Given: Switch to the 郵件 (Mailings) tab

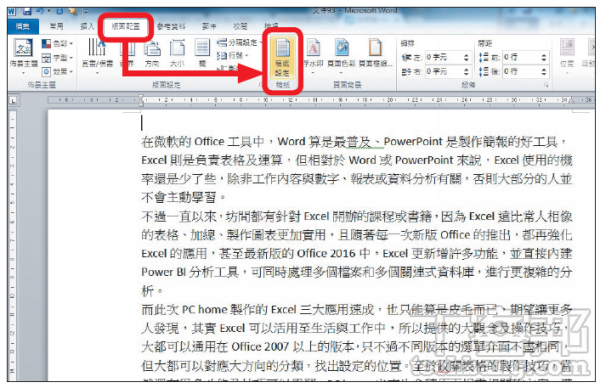Looking at the screenshot, I should pyautogui.click(x=209, y=26).
